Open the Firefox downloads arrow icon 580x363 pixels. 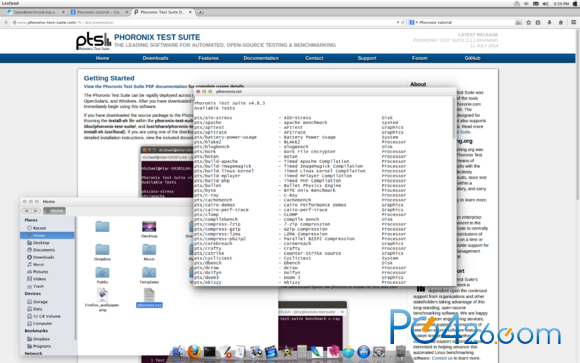[x=549, y=23]
